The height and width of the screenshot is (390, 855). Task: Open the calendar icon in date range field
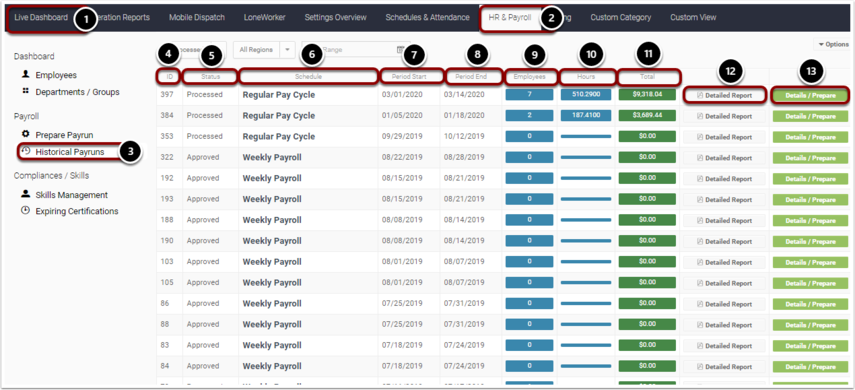(400, 50)
